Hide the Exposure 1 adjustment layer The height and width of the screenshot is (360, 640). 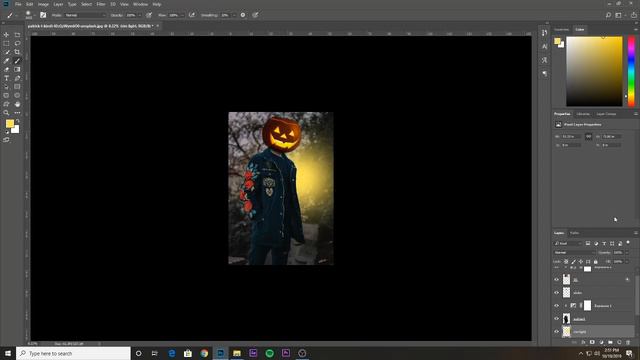coord(556,305)
